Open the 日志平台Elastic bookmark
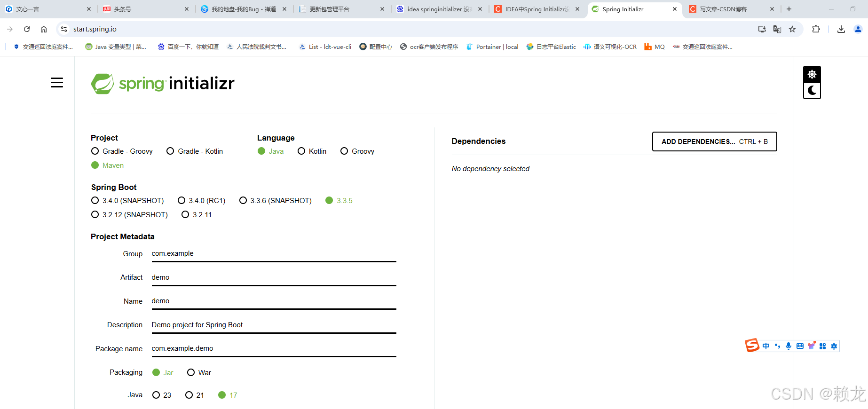Screen dimensions: 868x409 point(551,47)
